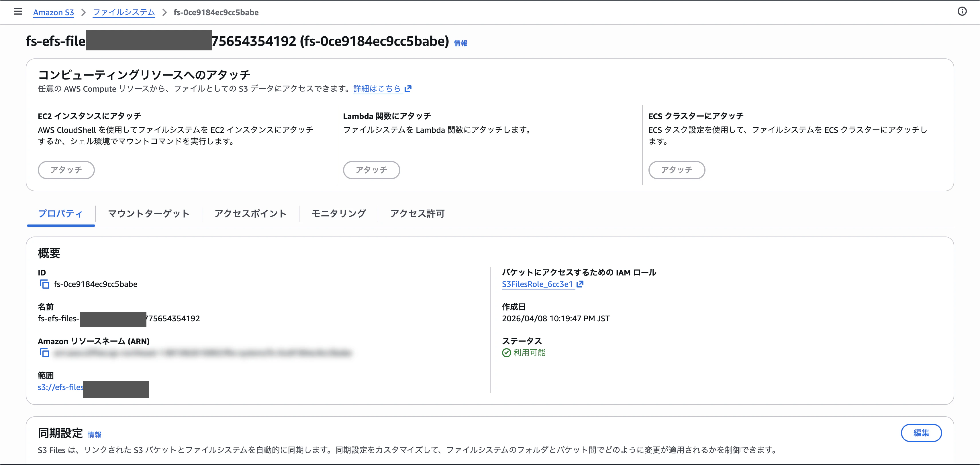This screenshot has width=980, height=465.
Task: Click the 同期設定 heading
Action: (60, 433)
